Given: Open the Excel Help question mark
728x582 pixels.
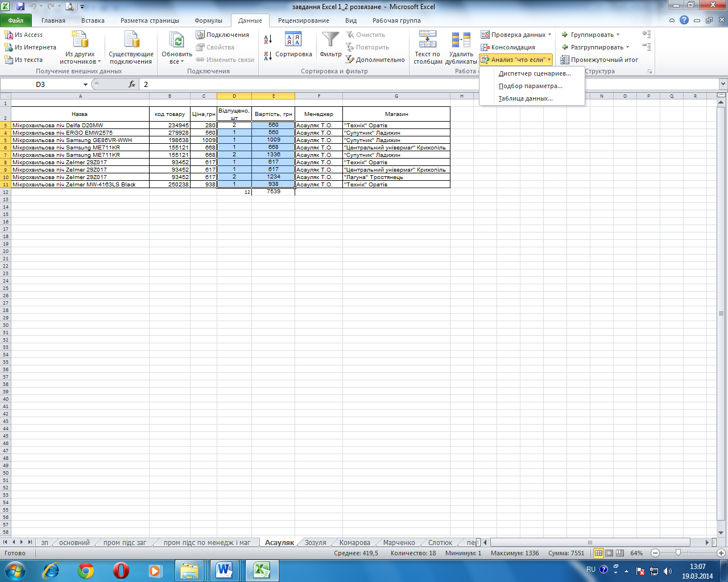Looking at the screenshot, I should (684, 20).
